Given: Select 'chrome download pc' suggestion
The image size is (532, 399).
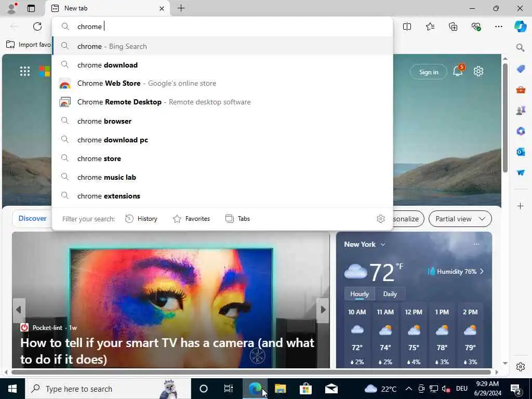Looking at the screenshot, I should pos(222,140).
